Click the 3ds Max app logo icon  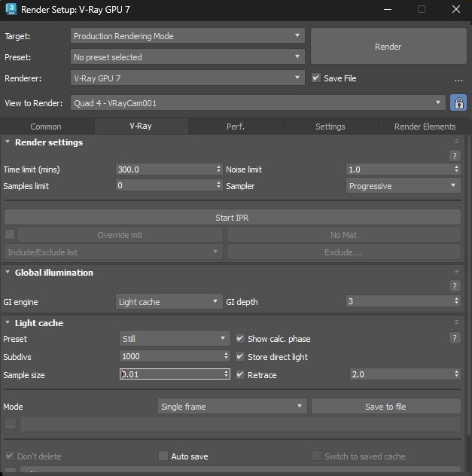pos(11,9)
